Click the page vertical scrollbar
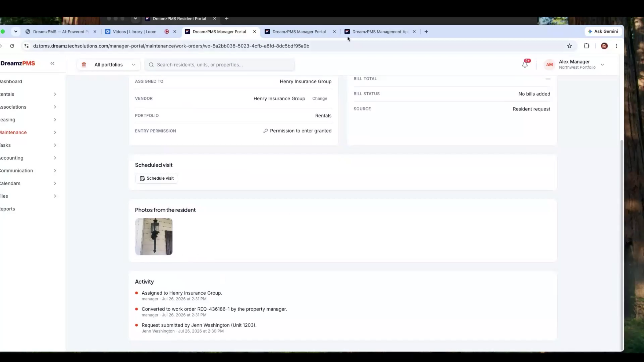The image size is (644, 362). (x=621, y=245)
